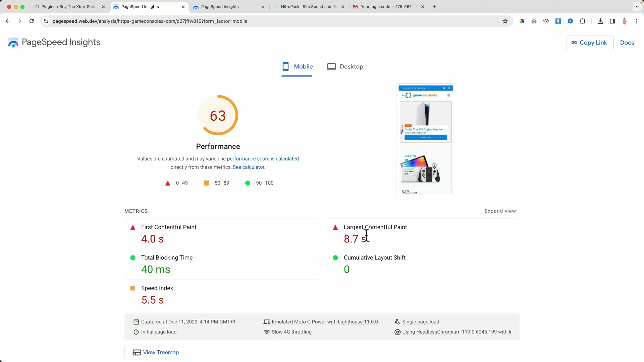Open a new browser tab with the plus button
Viewport: 644px width, 362px height.
434,6
